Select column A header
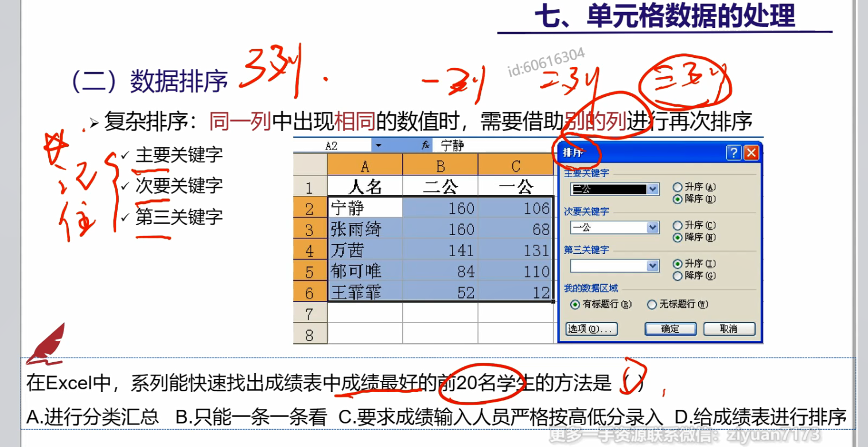The width and height of the screenshot is (868, 447). (x=365, y=166)
